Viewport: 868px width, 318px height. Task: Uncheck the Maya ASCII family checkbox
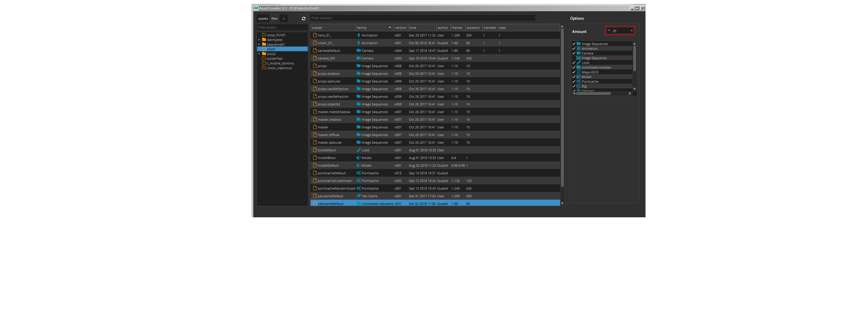[x=574, y=72]
